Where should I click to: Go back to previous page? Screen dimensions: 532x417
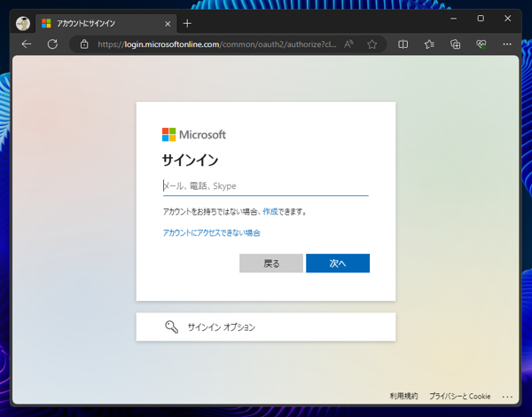(x=27, y=44)
